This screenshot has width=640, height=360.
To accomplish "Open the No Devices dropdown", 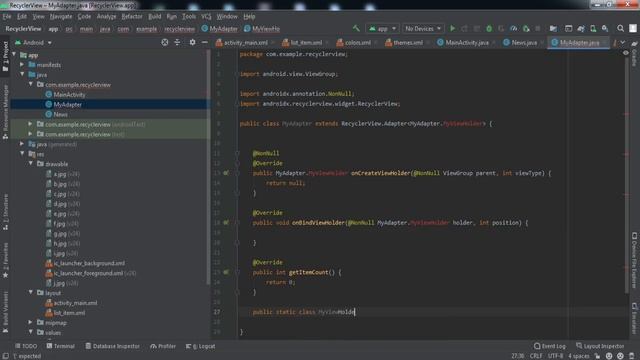I will (x=422, y=29).
